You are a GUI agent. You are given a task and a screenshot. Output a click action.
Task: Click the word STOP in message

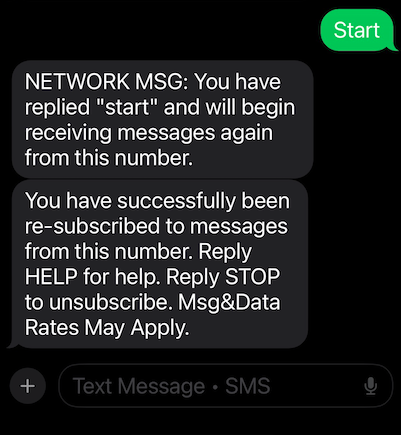(x=253, y=277)
